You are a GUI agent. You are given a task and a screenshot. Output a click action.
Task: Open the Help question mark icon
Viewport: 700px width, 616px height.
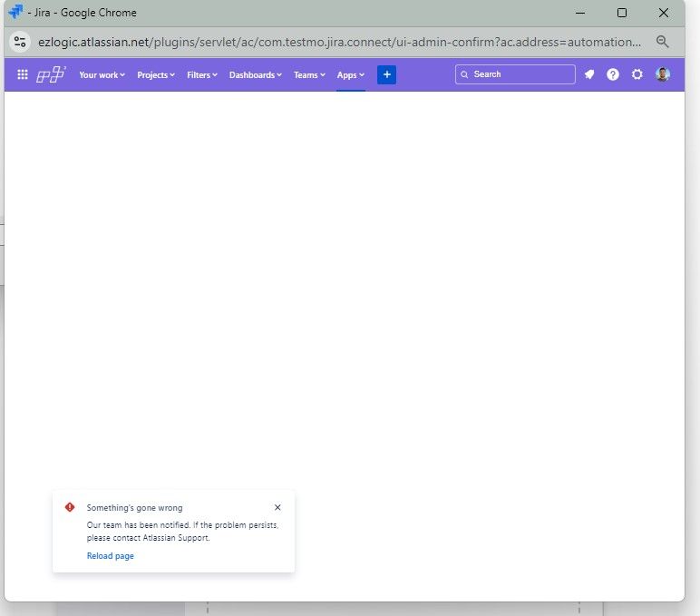pos(613,74)
